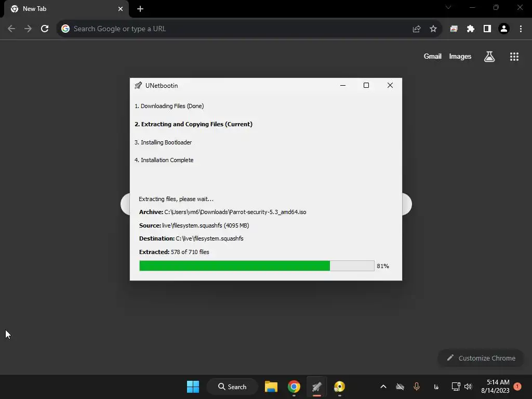The width and height of the screenshot is (532, 399).
Task: Maximize the UNetbootin window
Action: click(x=366, y=86)
